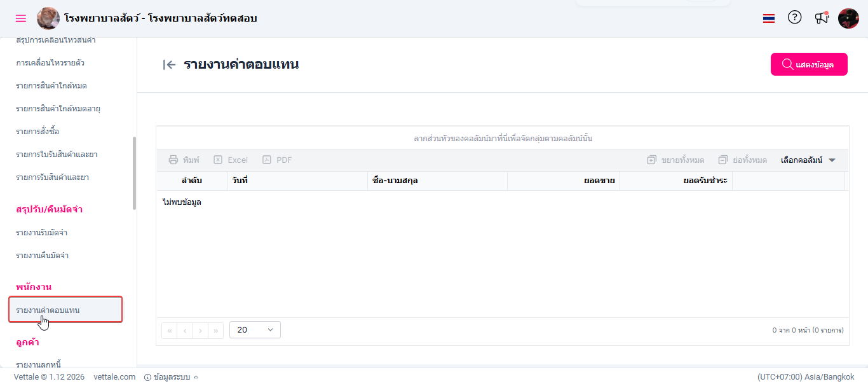Open รายการใบรับสินค้าและยา in sidebar
The height and width of the screenshot is (386, 868).
(x=57, y=155)
